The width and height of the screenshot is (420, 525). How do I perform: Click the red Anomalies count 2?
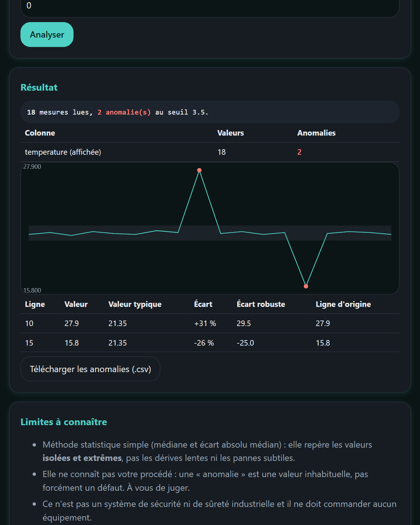click(300, 152)
